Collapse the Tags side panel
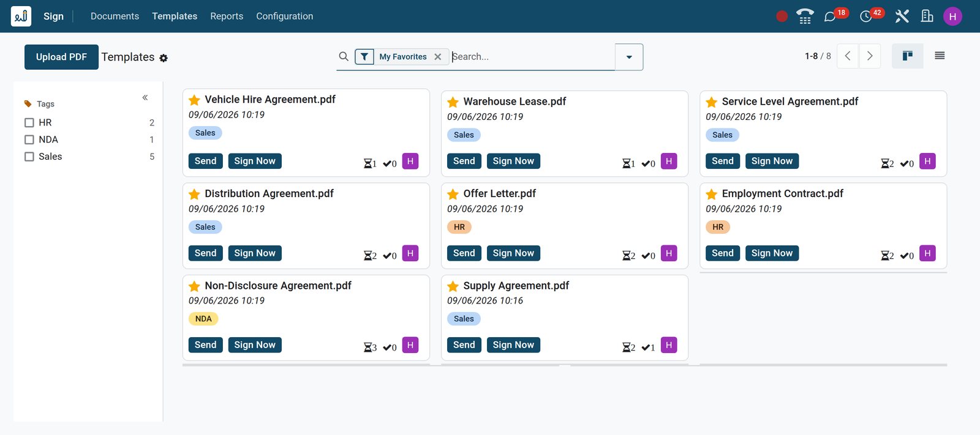980x435 pixels. 145,97
